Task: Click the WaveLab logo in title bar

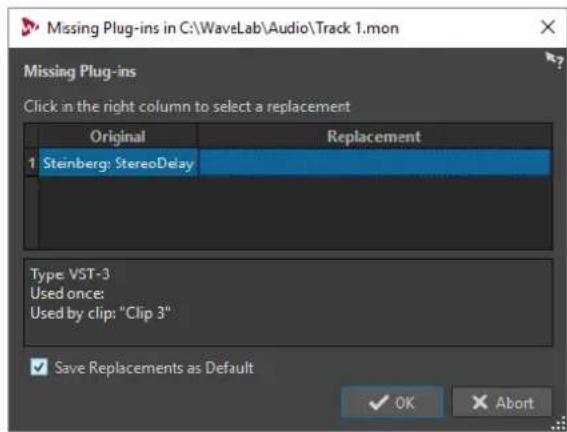Action: (x=29, y=27)
